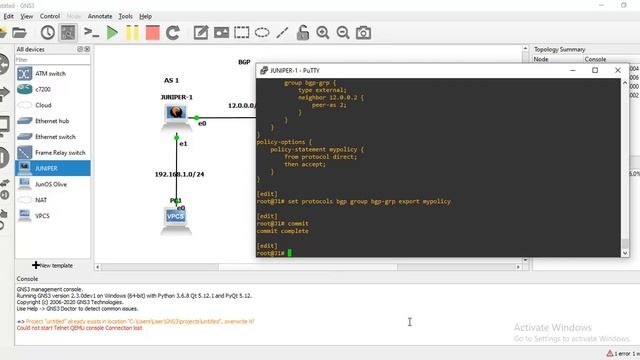Viewport: 640px width, 360px height.
Task: Click the error warning icon in status bar
Action: (x=610, y=353)
